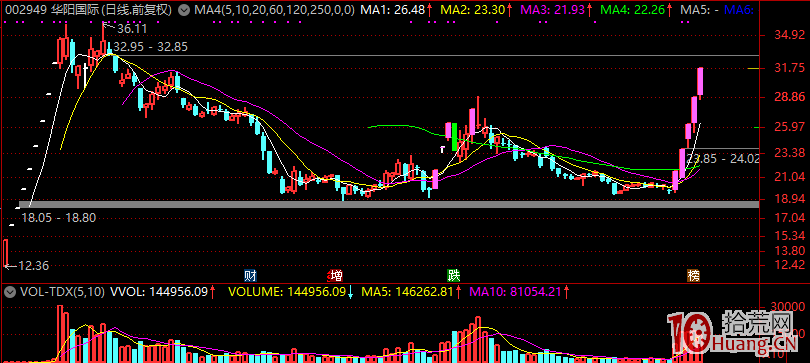Image resolution: width=810 pixels, height=363 pixels.
Task: Click the latest tall magenta candlestick near 31.75
Action: pos(700,82)
